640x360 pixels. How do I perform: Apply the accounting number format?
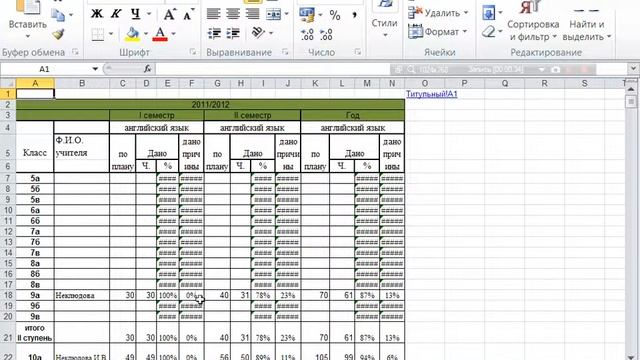(x=307, y=15)
